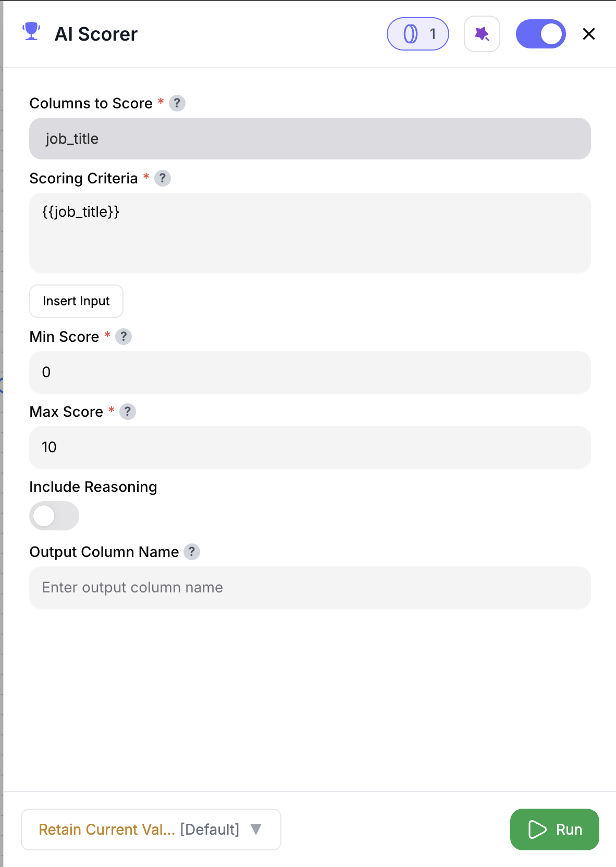This screenshot has width=616, height=867.
Task: Open help for Max Score
Action: pyautogui.click(x=128, y=412)
